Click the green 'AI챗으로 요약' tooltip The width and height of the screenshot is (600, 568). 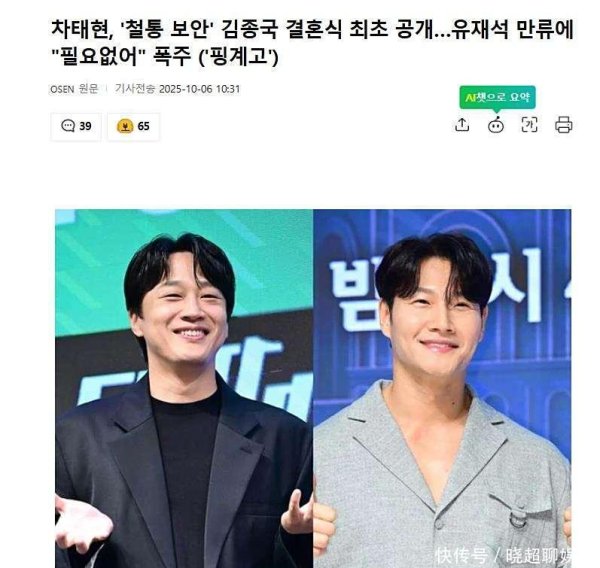tap(497, 98)
